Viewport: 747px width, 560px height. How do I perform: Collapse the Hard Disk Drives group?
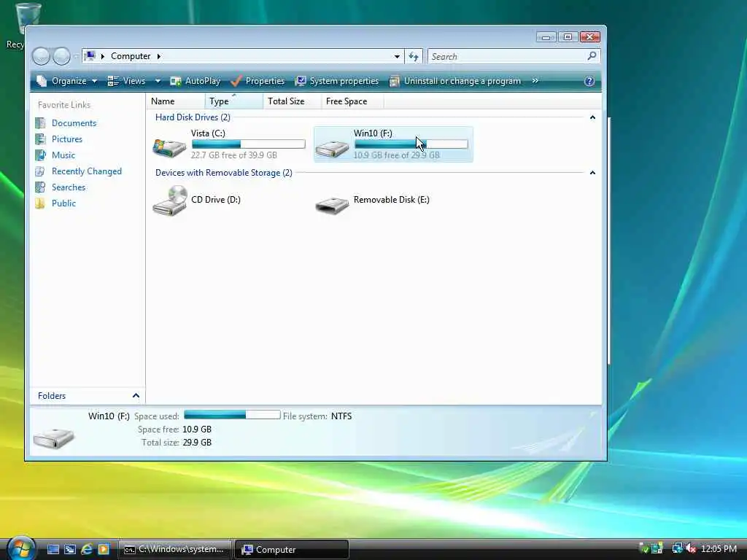(592, 117)
